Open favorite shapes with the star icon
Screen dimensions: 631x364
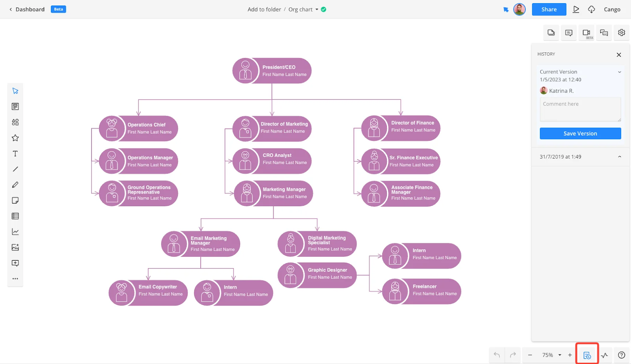click(15, 138)
